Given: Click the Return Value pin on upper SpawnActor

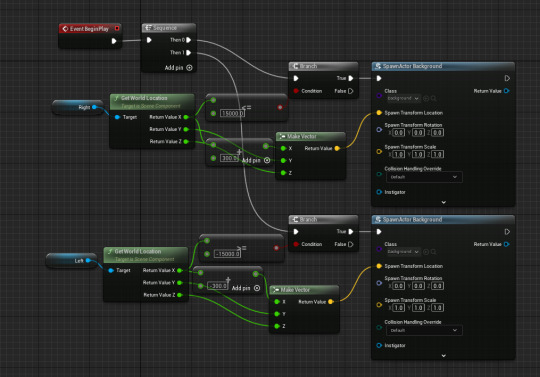Looking at the screenshot, I should point(507,91).
